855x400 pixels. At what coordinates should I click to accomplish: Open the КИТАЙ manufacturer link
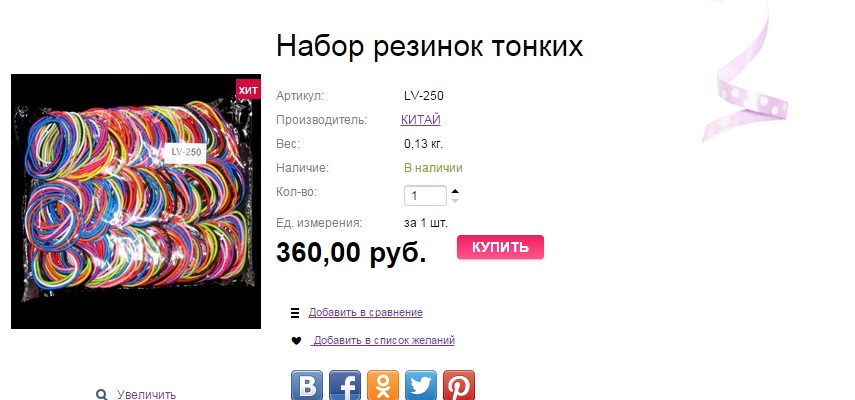pos(420,119)
